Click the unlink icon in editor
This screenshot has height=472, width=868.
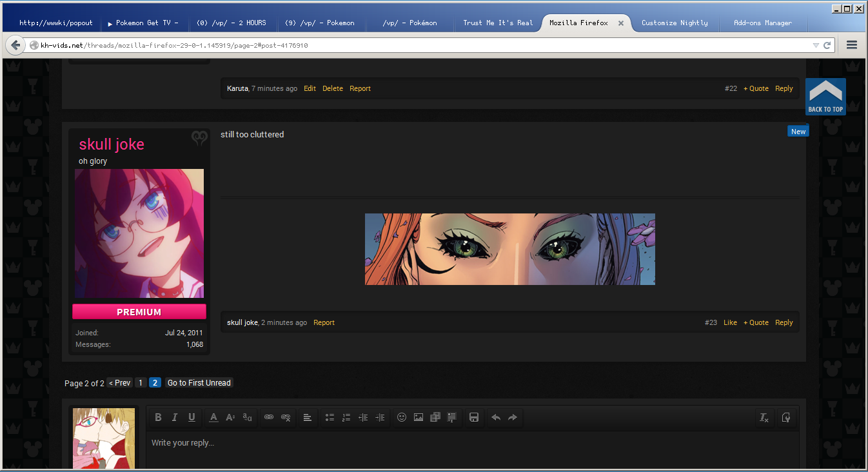pos(286,417)
